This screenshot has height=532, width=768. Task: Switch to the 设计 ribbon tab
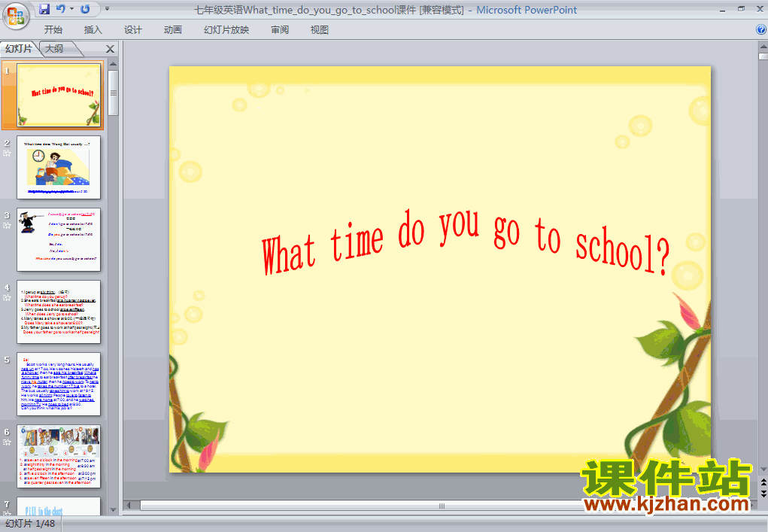tap(132, 30)
